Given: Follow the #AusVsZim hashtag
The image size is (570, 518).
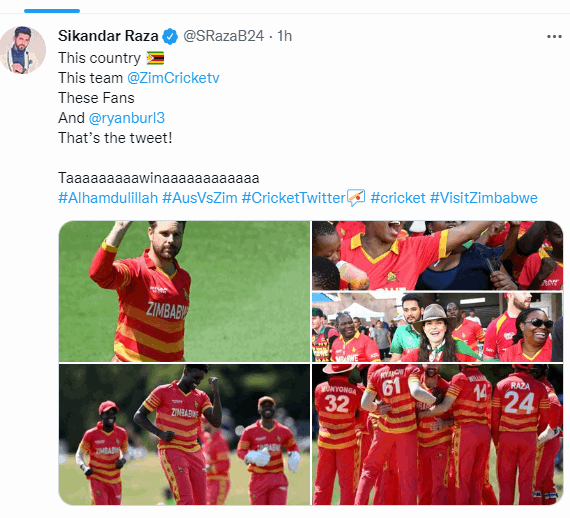Looking at the screenshot, I should tap(200, 198).
